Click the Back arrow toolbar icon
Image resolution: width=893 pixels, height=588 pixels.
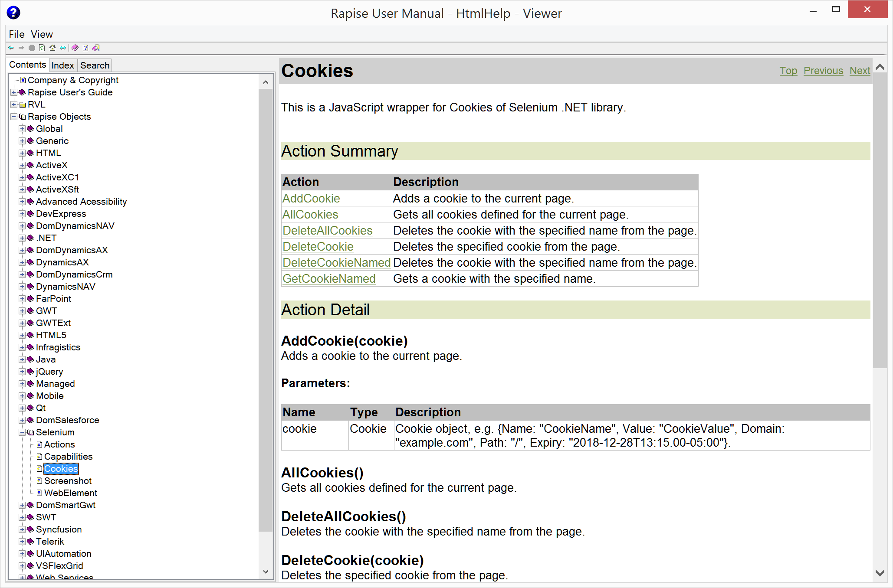coord(11,48)
